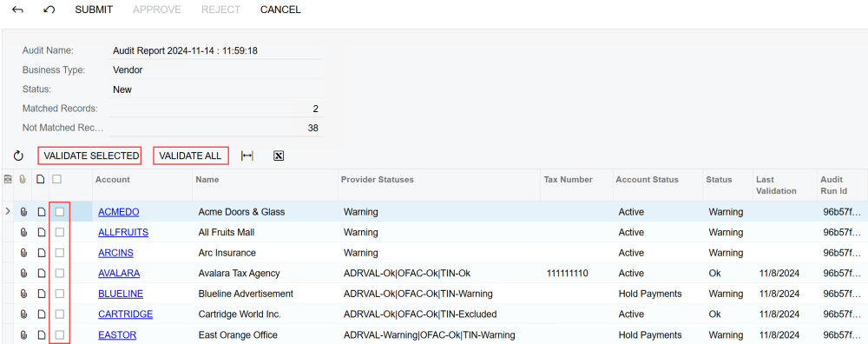Click the Business Type field showing Vendor
This screenshot has height=344, width=868.
coord(216,70)
